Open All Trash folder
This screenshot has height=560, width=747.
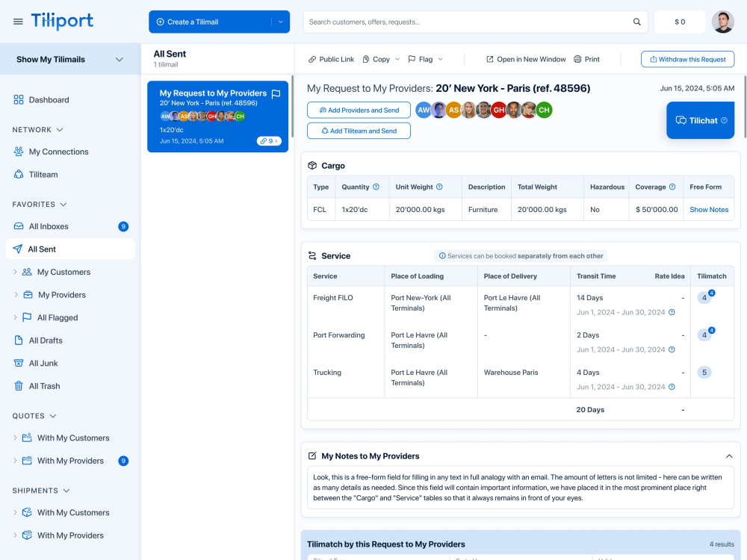(x=37, y=386)
